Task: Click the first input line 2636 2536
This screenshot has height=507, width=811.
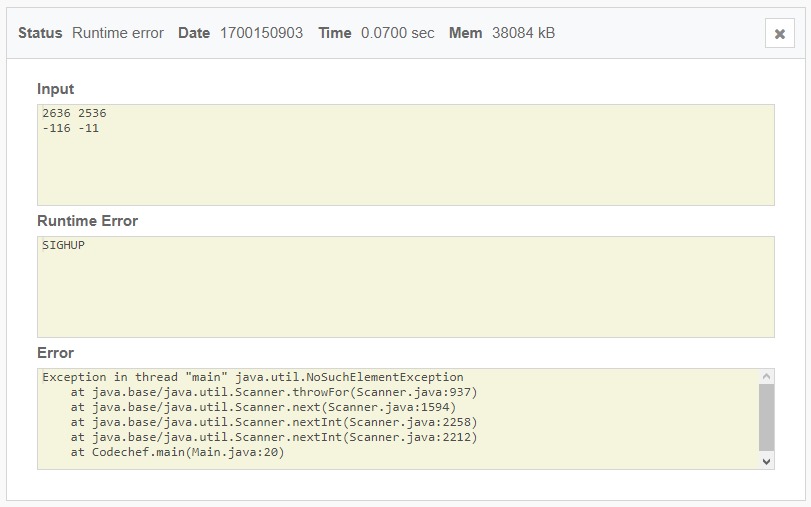Action: (74, 113)
